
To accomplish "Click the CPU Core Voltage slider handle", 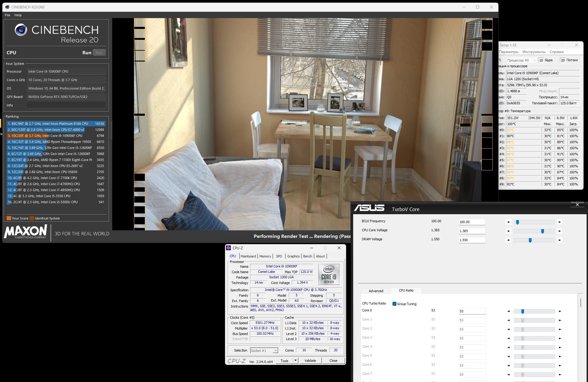I will click(542, 231).
